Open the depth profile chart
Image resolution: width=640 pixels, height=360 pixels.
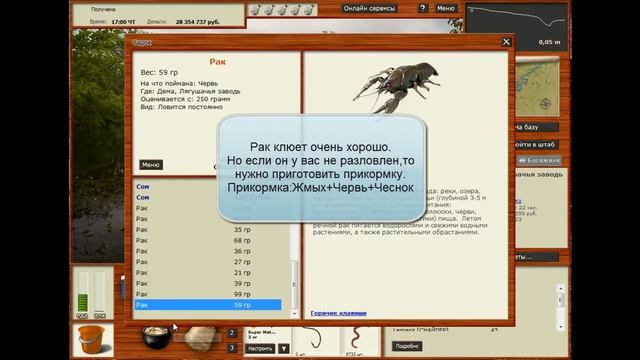tap(517, 27)
